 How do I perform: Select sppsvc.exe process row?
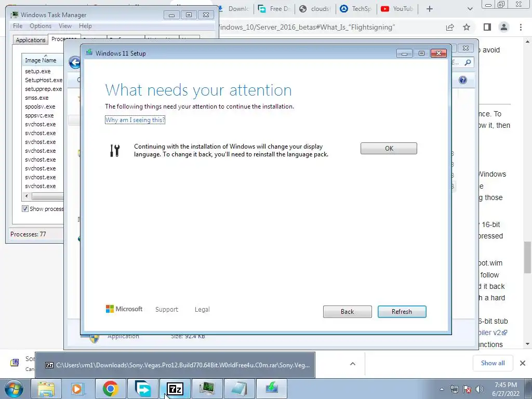[x=39, y=115]
